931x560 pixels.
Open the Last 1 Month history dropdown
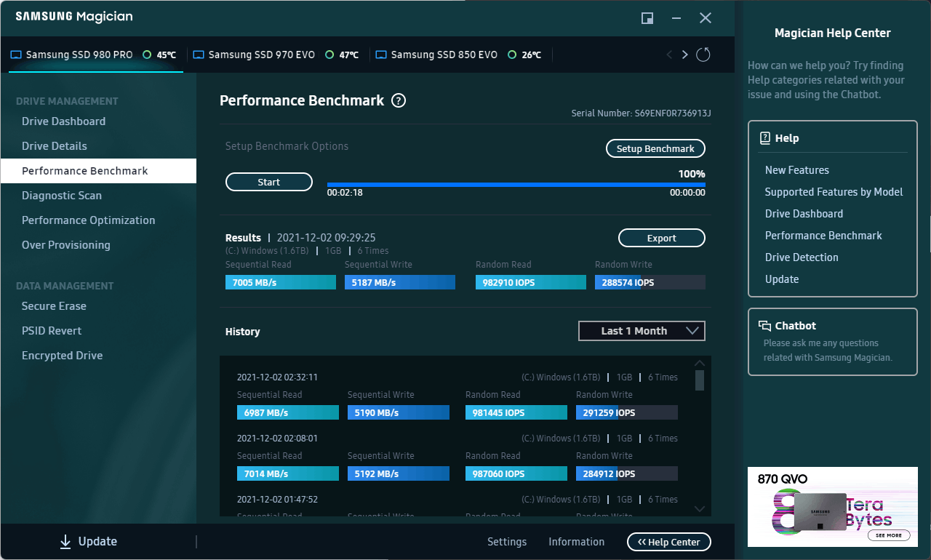tap(642, 331)
